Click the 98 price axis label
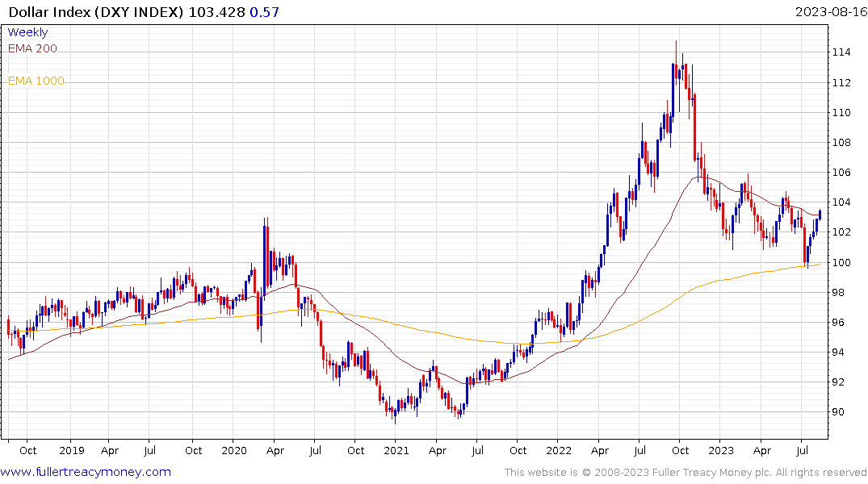The image size is (868, 484). pos(838,293)
